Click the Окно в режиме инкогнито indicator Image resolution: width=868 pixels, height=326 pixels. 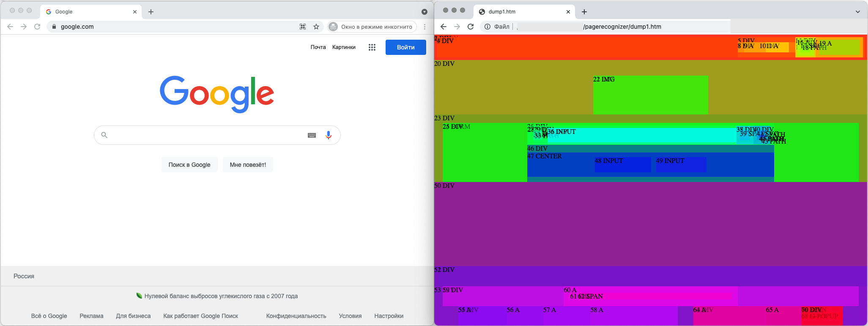372,27
